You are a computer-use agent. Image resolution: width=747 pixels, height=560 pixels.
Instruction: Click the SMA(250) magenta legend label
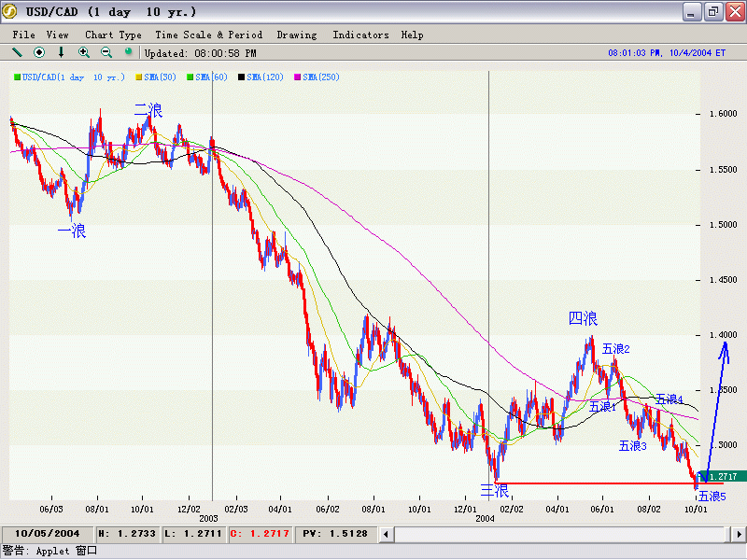coord(322,77)
